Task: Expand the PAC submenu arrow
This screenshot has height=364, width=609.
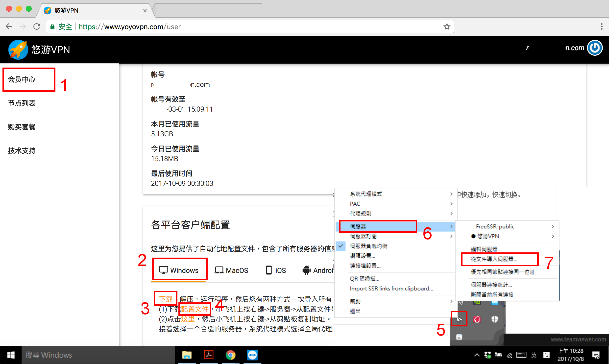Action: point(451,204)
